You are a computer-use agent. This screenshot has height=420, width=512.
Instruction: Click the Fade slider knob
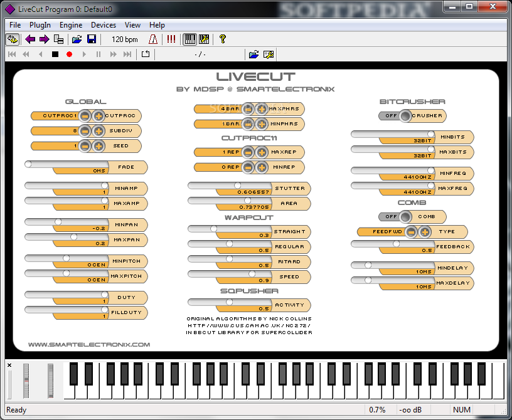coord(28,164)
